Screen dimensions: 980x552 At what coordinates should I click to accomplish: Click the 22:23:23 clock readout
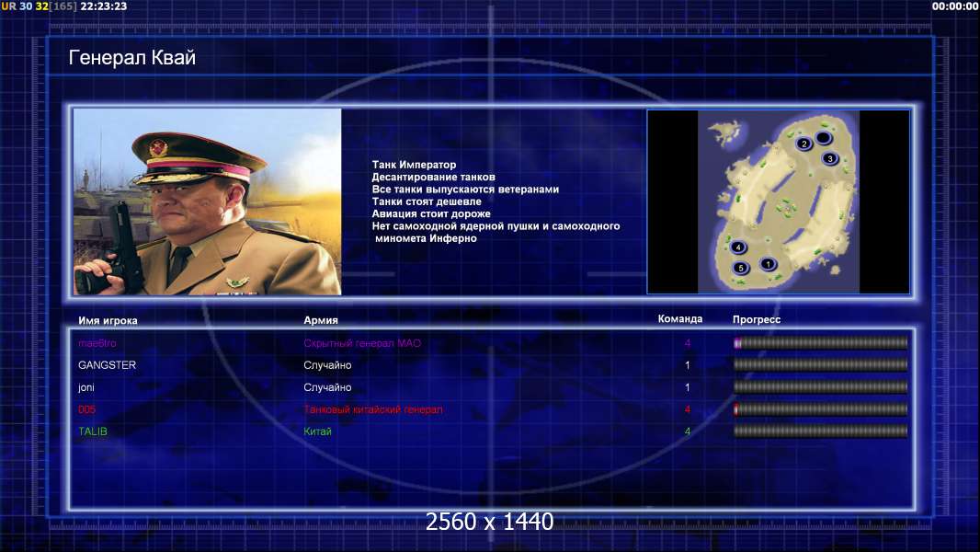(104, 6)
